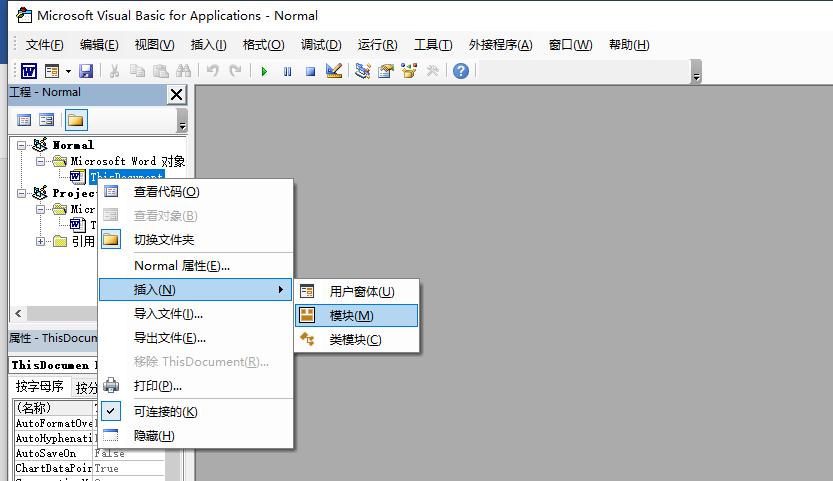Viewport: 833px width, 481px height.
Task: Click the Undo arrow icon
Action: (212, 71)
